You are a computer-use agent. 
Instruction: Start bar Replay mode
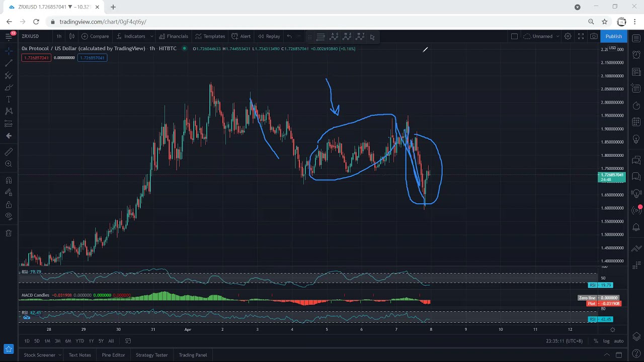click(269, 36)
